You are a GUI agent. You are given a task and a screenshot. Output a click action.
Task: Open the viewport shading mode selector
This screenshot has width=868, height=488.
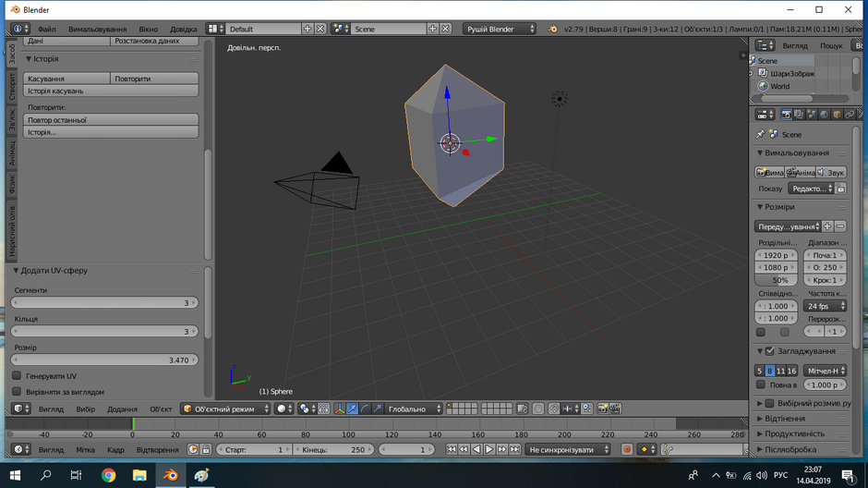tap(284, 409)
